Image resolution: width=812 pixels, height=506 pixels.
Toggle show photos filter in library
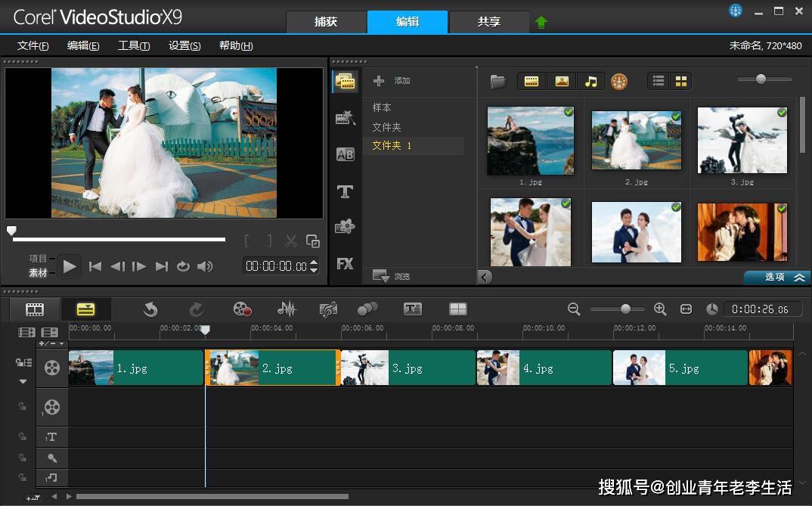pyautogui.click(x=562, y=81)
